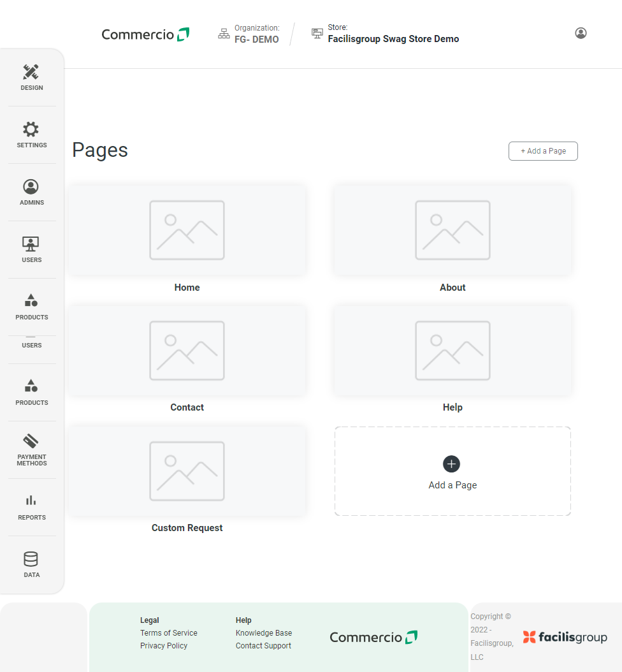Open the Design panel in the sidebar
Screen dimensions: 622x672
pyautogui.click(x=31, y=77)
